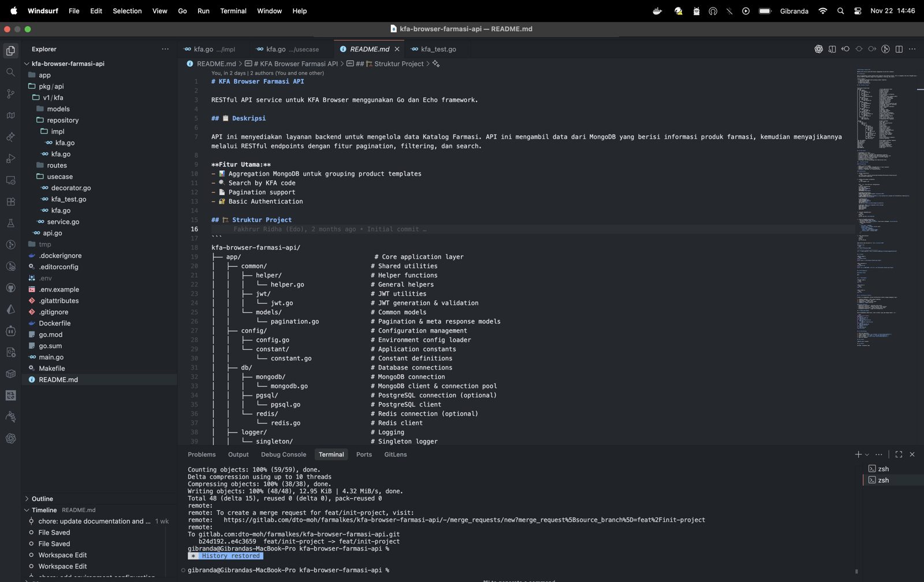Open the Selection menu
This screenshot has height=582, width=924.
click(x=127, y=11)
